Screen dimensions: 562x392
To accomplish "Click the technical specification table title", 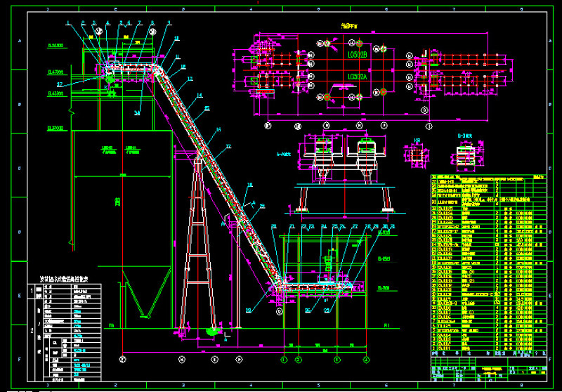I will [64, 279].
